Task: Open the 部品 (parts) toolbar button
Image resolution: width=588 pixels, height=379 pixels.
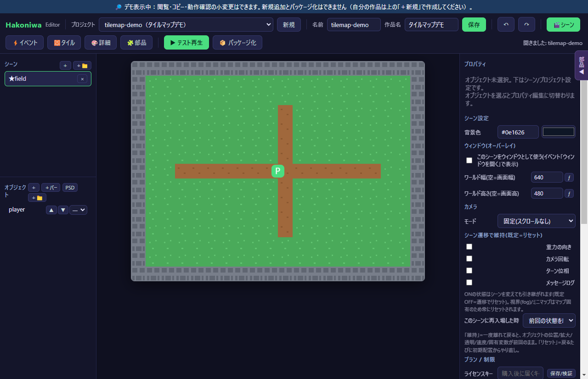Action: point(136,43)
